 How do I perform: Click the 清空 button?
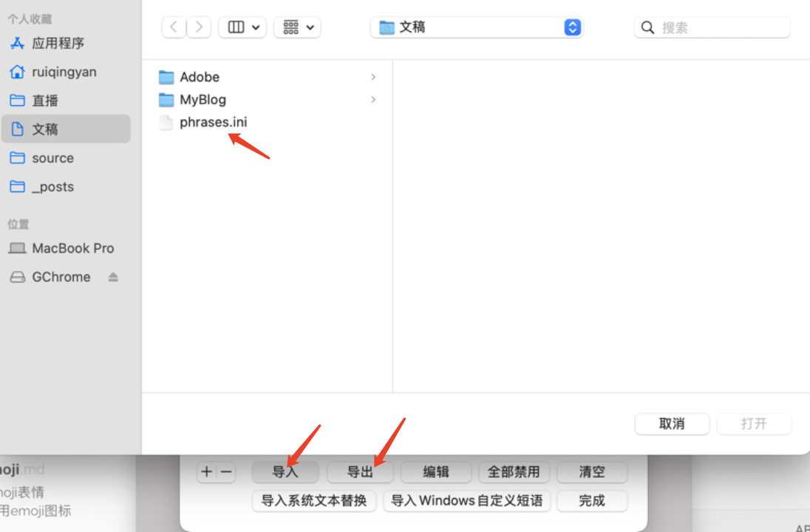tap(592, 471)
